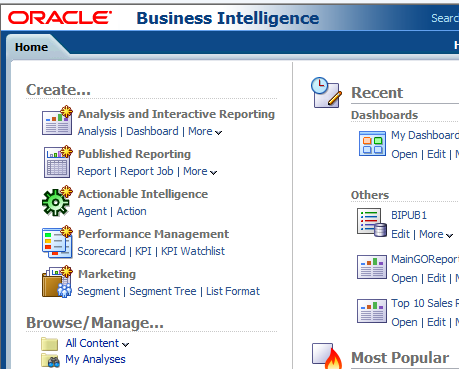
Task: Click the Top 10 Sales report icon
Action: (x=372, y=311)
